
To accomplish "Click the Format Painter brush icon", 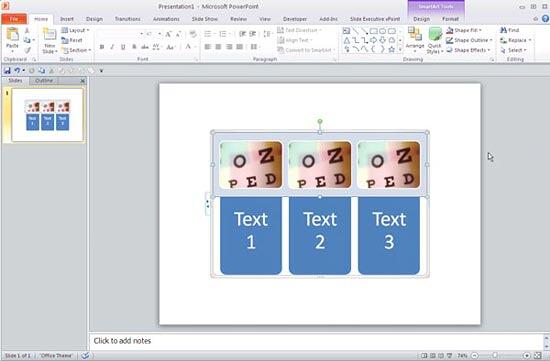I will (27, 51).
